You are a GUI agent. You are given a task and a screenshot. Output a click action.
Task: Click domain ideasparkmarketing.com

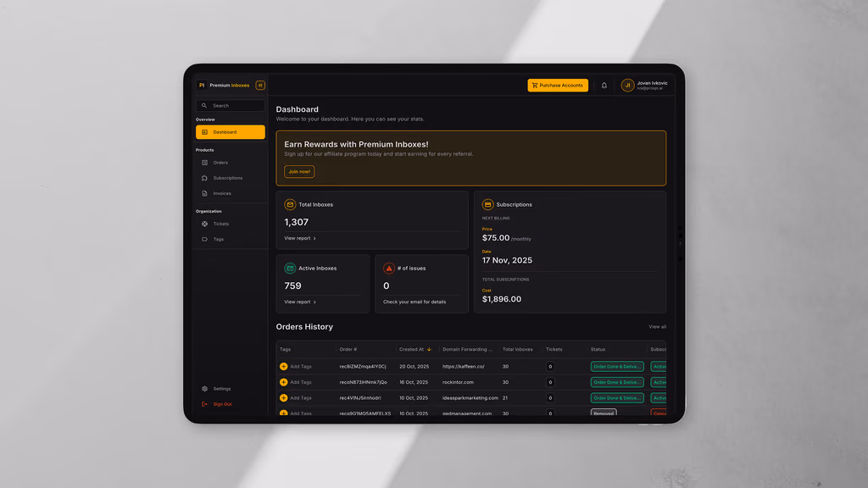[470, 398]
